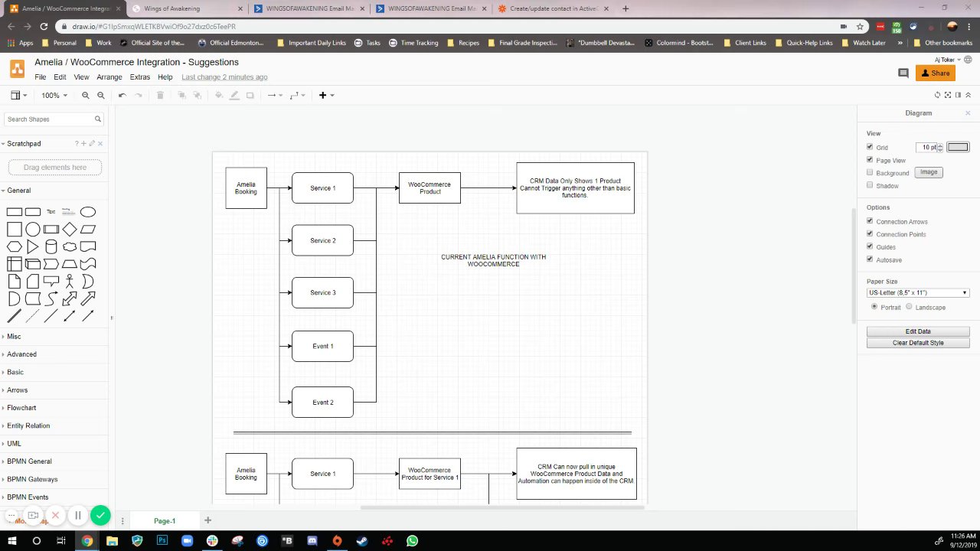Select the Landscape radio button
Image resolution: width=980 pixels, height=551 pixels.
[909, 307]
